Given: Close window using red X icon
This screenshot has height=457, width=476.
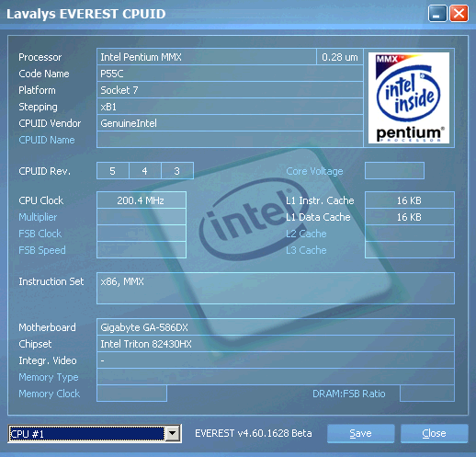Looking at the screenshot, I should pos(459,14).
